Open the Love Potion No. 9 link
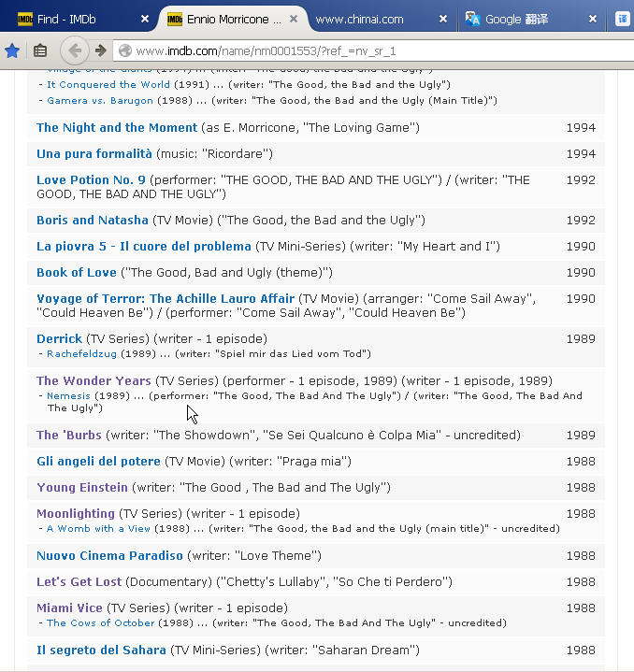634x672 pixels. point(91,180)
